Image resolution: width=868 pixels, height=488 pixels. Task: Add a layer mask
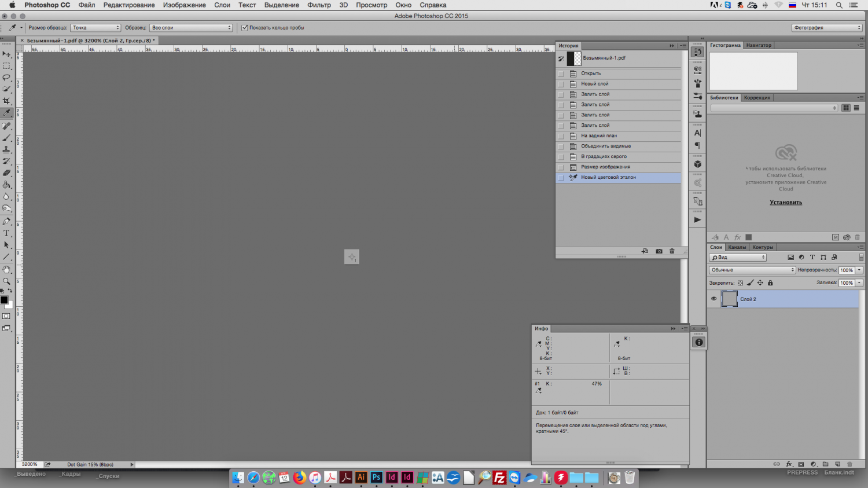coord(801,464)
